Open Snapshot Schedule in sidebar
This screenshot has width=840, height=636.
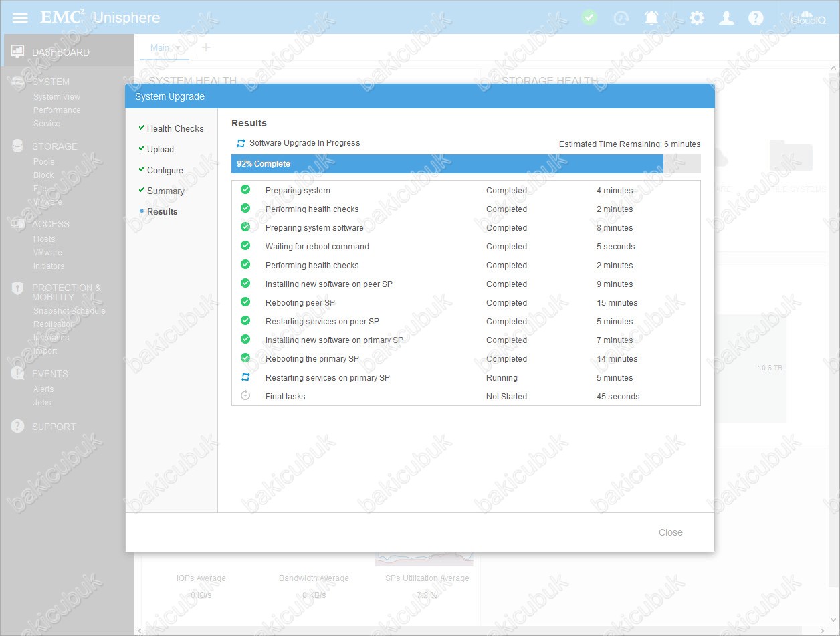(x=70, y=311)
